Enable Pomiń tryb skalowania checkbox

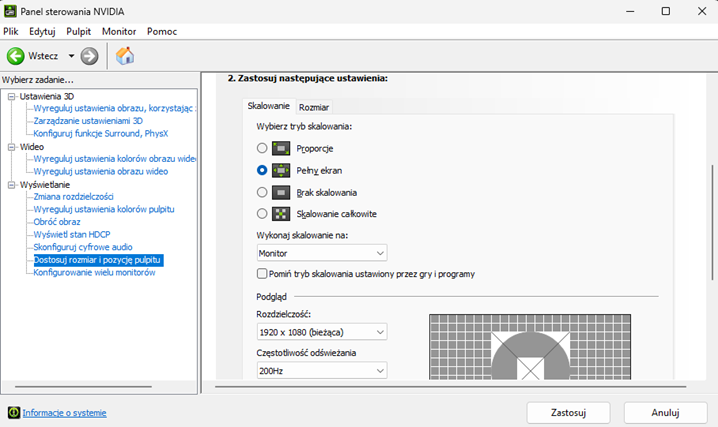[x=262, y=273]
